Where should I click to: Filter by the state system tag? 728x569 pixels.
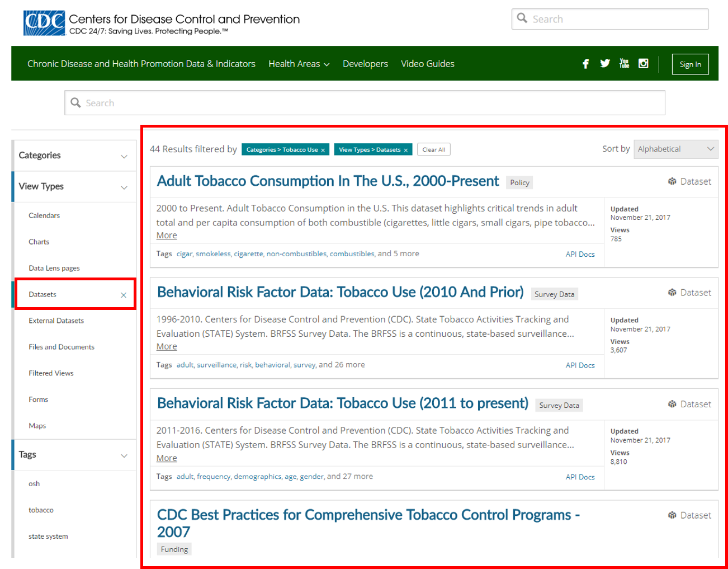48,537
